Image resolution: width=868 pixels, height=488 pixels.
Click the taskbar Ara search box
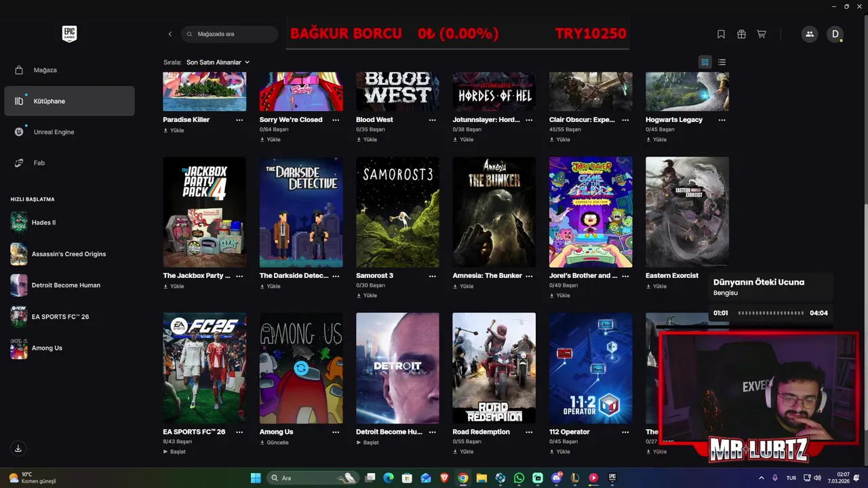point(313,478)
